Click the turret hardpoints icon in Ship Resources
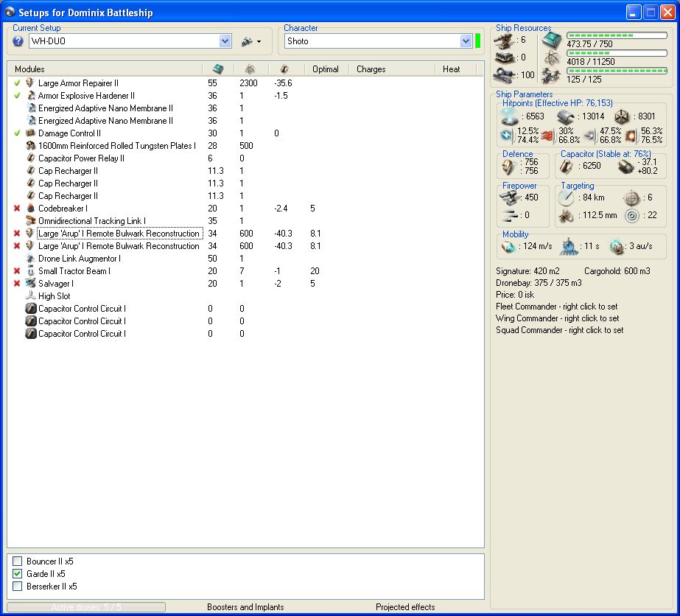This screenshot has height=616, width=680. tap(505, 41)
